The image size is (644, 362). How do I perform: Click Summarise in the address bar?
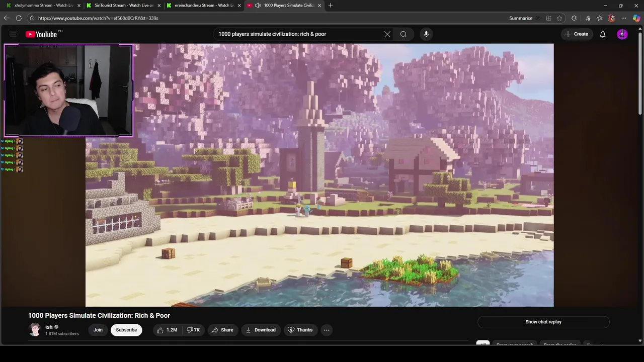tap(521, 18)
